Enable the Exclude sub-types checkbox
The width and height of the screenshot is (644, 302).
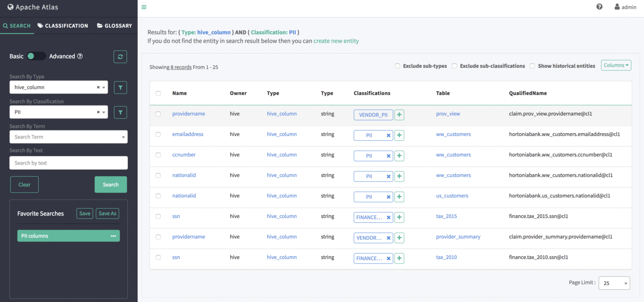tap(397, 65)
